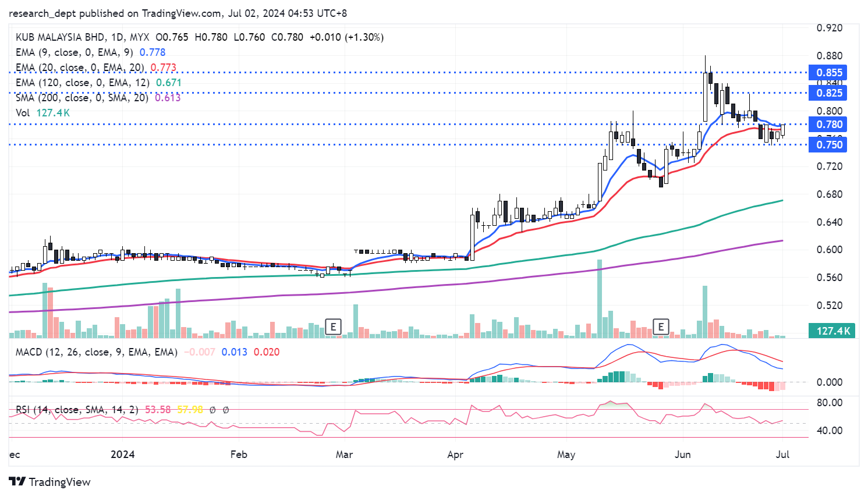Select the EMA 20 indicator legend

(80, 68)
